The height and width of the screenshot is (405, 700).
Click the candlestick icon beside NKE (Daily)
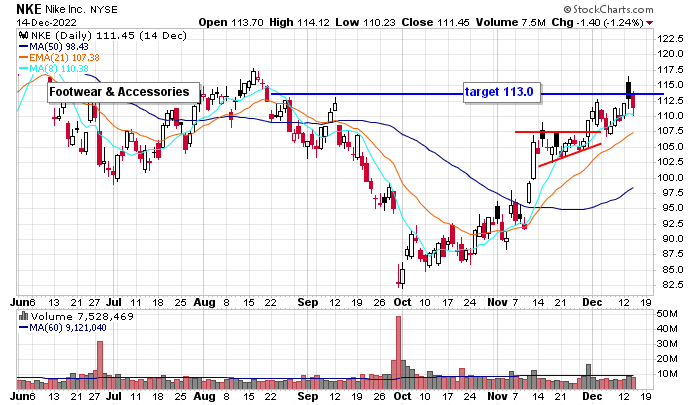click(23, 36)
